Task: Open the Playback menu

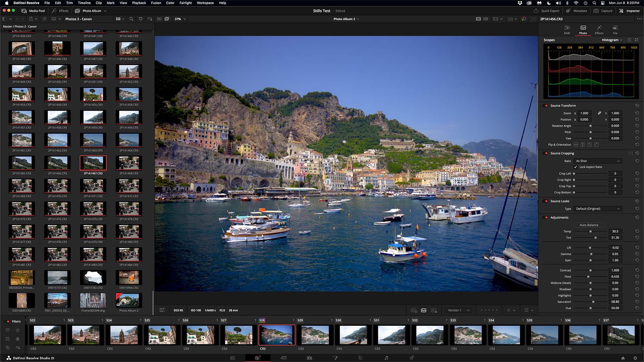Action: pyautogui.click(x=139, y=3)
